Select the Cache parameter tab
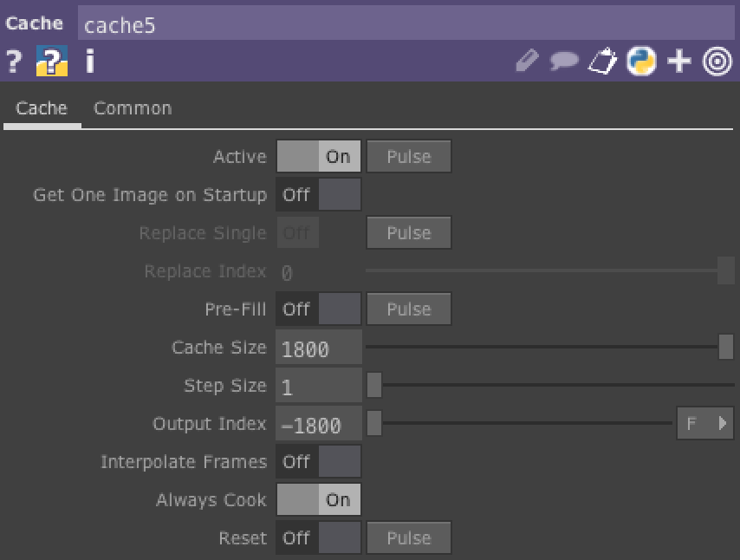This screenshot has height=560, width=740. (x=42, y=108)
